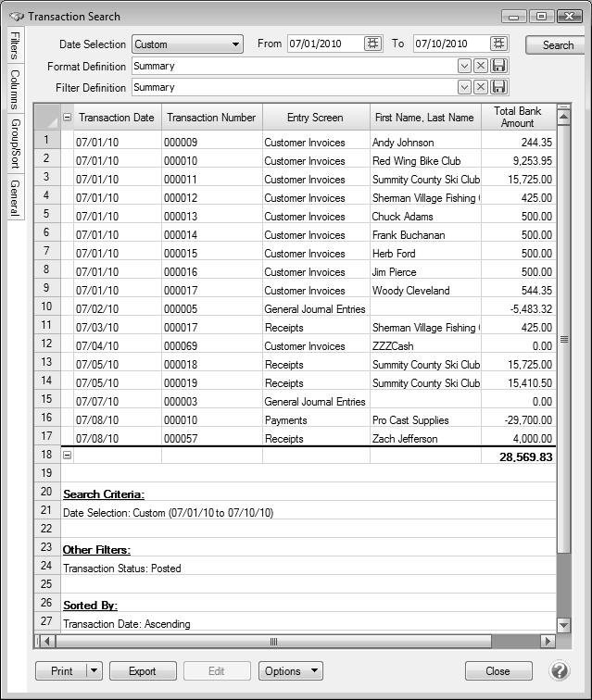The width and height of the screenshot is (592, 700).
Task: Clear the Filter Definition selection
Action: pyautogui.click(x=481, y=87)
